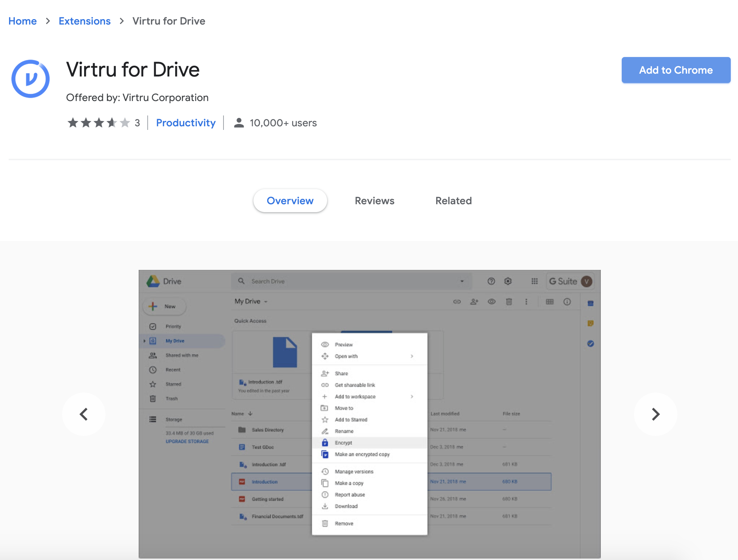Screen dimensions: 738x560
Task: Go to Home breadcrumb link
Action: coord(22,21)
